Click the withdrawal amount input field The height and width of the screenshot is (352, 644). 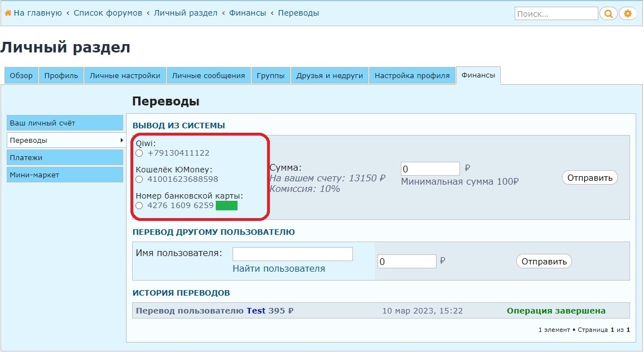point(430,168)
